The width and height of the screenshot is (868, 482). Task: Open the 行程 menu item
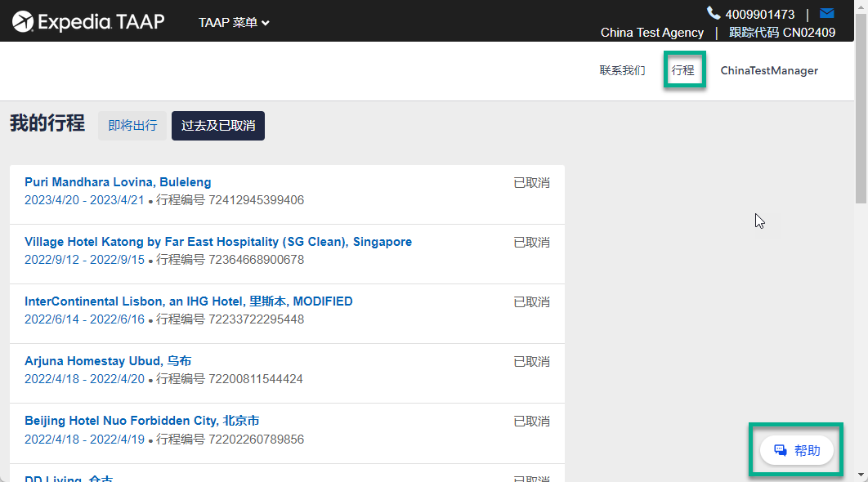point(683,70)
